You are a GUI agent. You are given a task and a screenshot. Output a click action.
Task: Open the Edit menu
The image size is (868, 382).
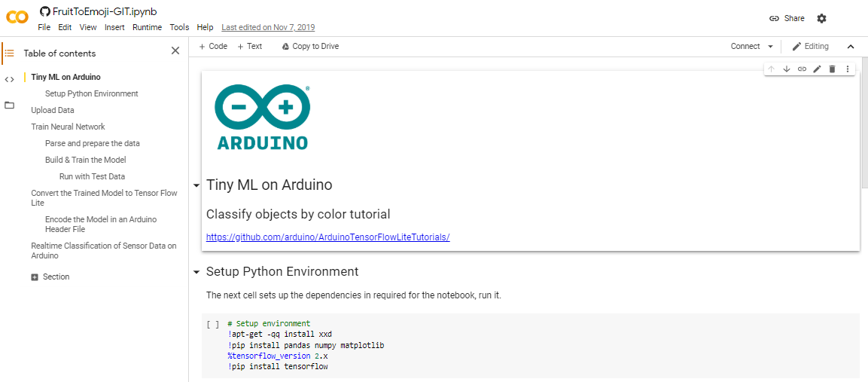tap(65, 27)
